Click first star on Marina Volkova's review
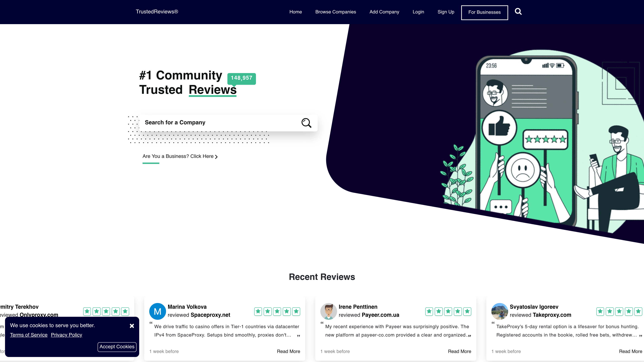 point(258,311)
